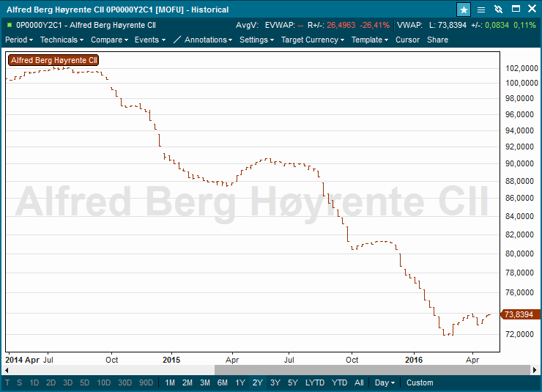Click the L: 73,8394 last value
This screenshot has width=542, height=392.
tap(448, 25)
